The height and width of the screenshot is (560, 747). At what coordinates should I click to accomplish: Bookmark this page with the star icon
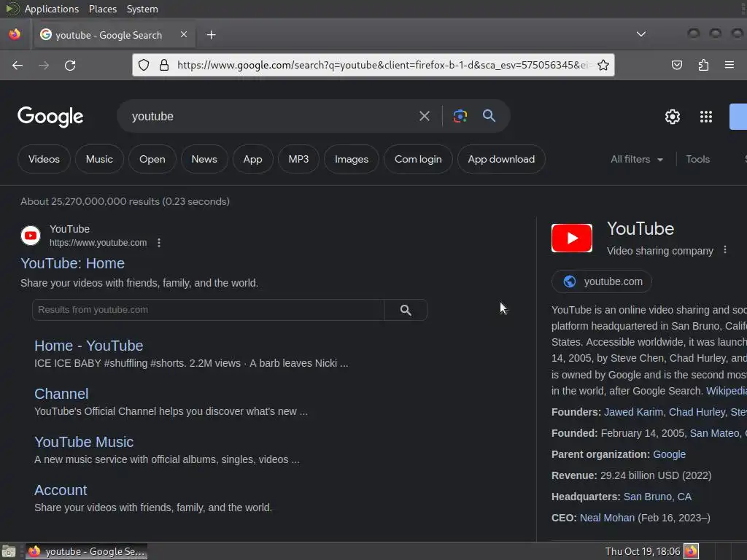(x=603, y=65)
